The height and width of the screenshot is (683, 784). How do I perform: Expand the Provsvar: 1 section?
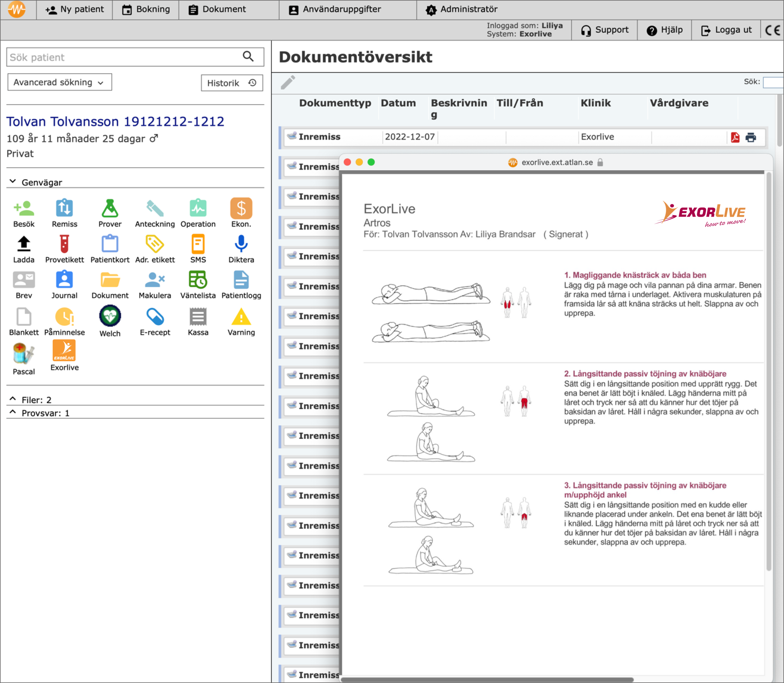(x=13, y=412)
